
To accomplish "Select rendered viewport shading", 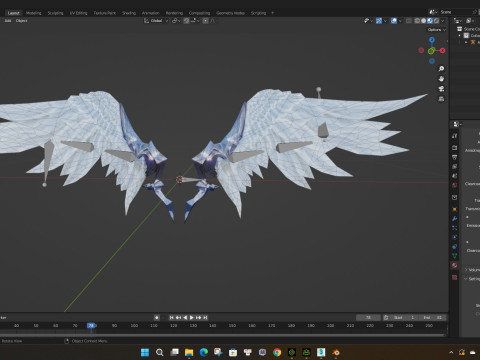I will (436, 21).
